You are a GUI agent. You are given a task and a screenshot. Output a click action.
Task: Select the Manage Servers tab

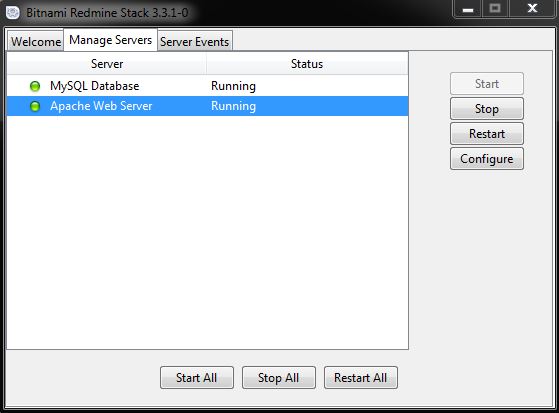coord(111,40)
